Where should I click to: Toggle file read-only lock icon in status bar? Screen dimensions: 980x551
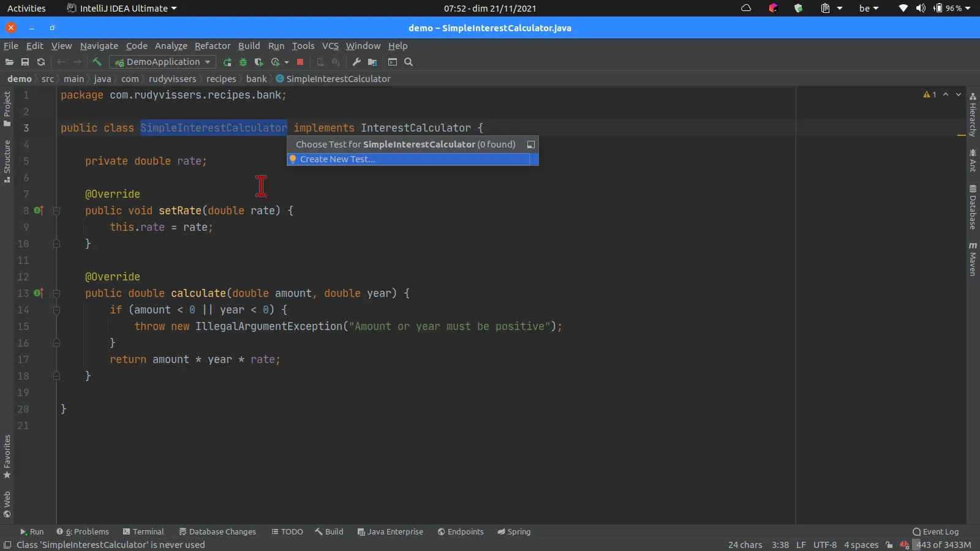pyautogui.click(x=889, y=545)
